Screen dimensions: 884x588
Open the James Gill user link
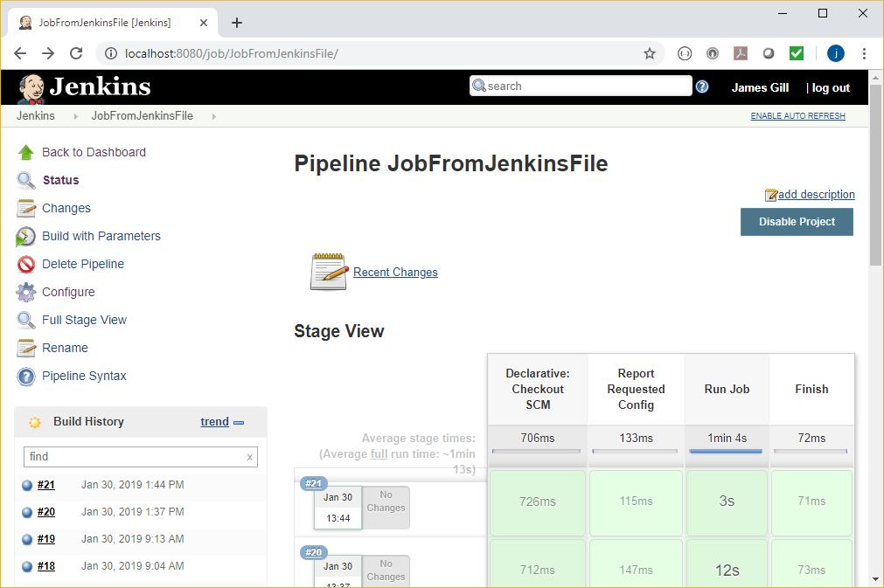[x=760, y=88]
